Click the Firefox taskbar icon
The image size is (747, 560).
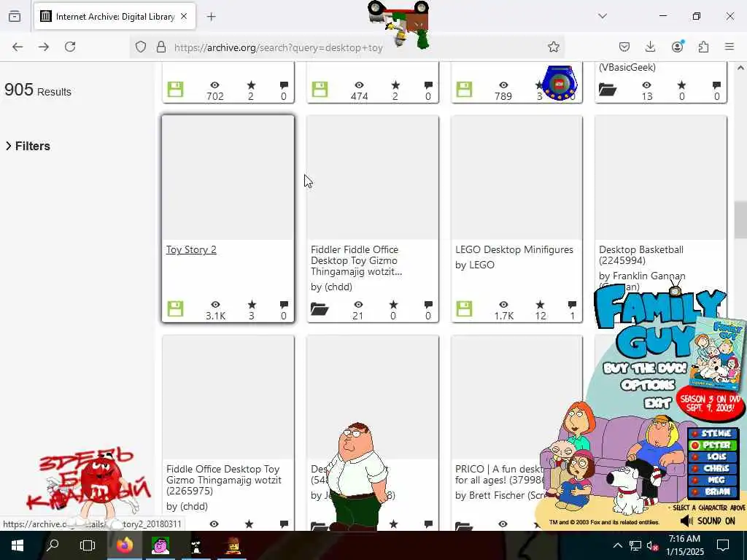point(124,545)
